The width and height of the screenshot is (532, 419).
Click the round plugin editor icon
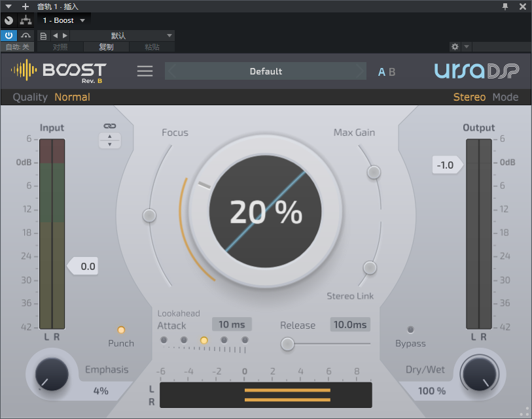(x=9, y=21)
